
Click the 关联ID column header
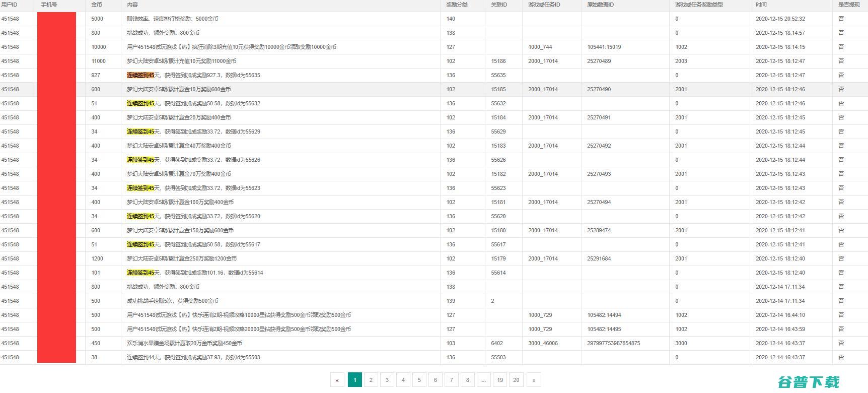coord(499,5)
